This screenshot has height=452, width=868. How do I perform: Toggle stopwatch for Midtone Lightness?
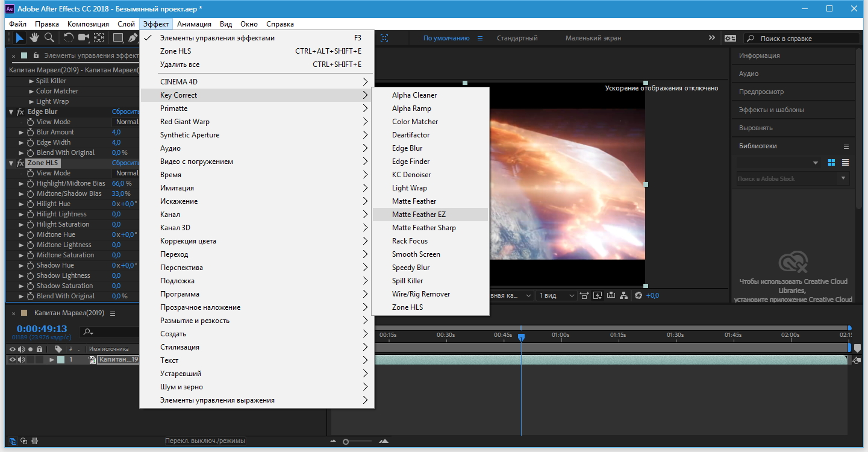coord(30,245)
